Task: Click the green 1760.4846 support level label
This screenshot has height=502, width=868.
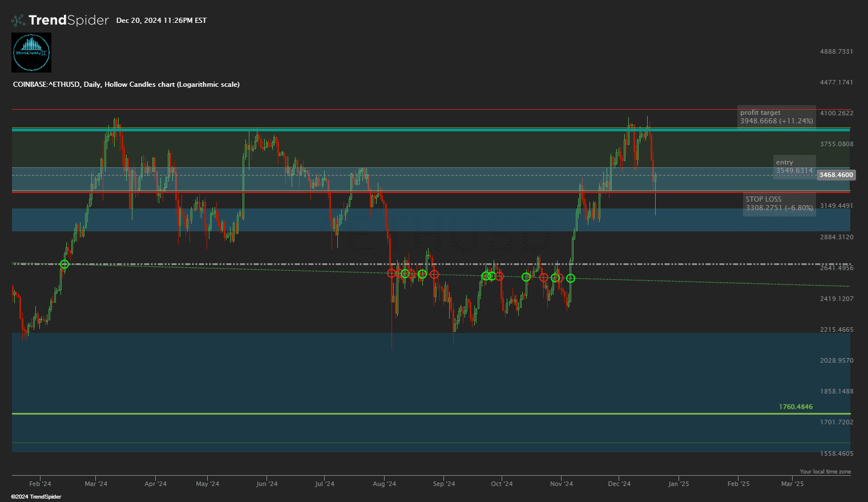Action: tap(796, 407)
